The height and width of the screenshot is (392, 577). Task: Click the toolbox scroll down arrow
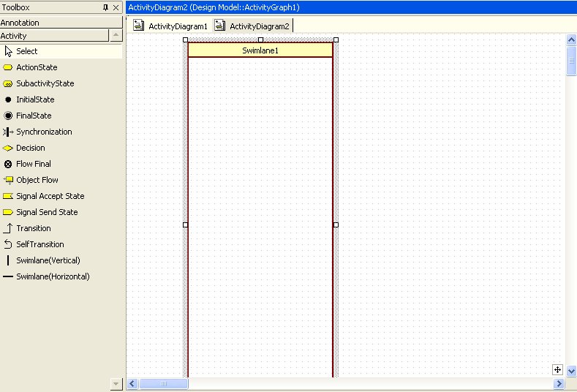point(116,384)
